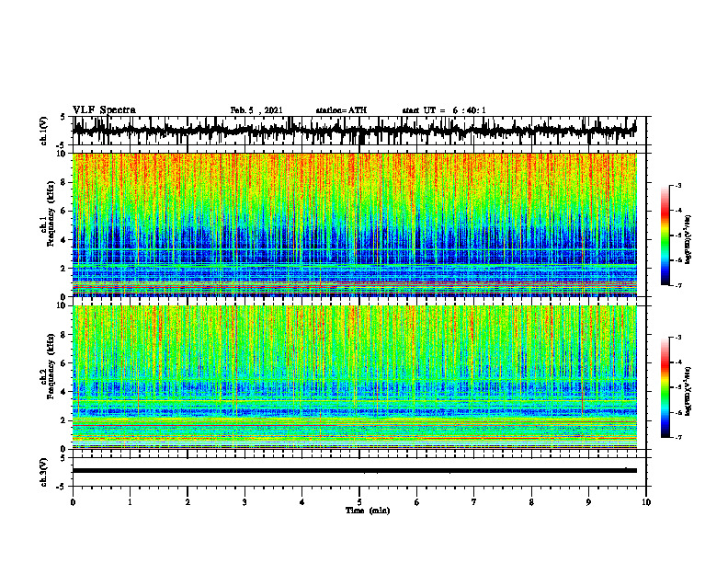
Task: Click the "ch.1(V)" waveform axis label
Action: pyautogui.click(x=44, y=131)
